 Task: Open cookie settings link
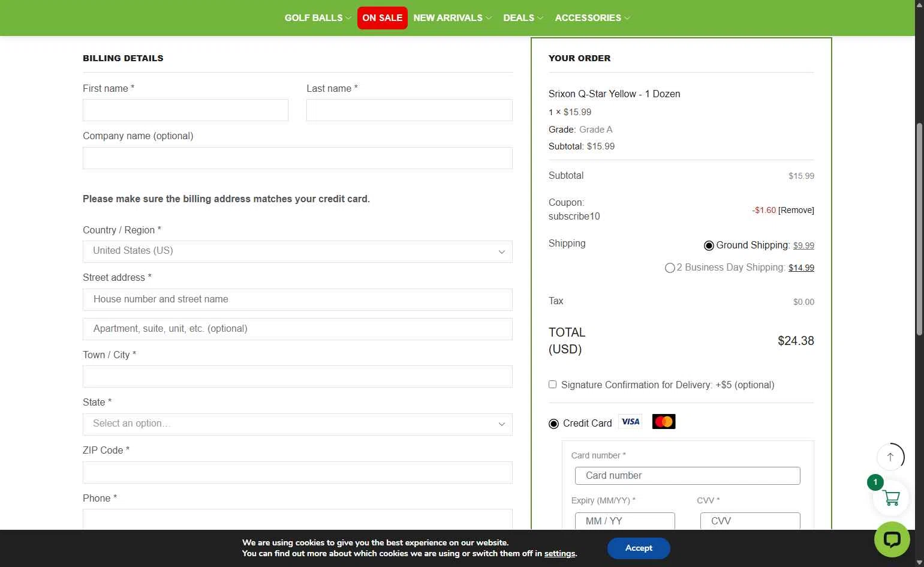click(559, 553)
